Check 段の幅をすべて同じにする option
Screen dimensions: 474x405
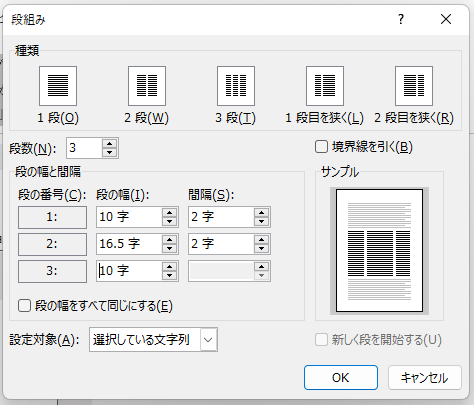coord(24,306)
